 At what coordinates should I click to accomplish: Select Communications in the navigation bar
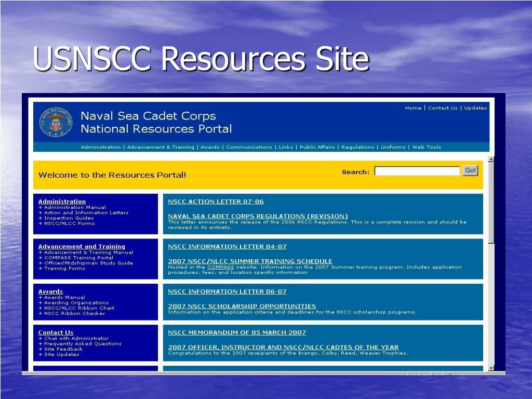point(249,147)
